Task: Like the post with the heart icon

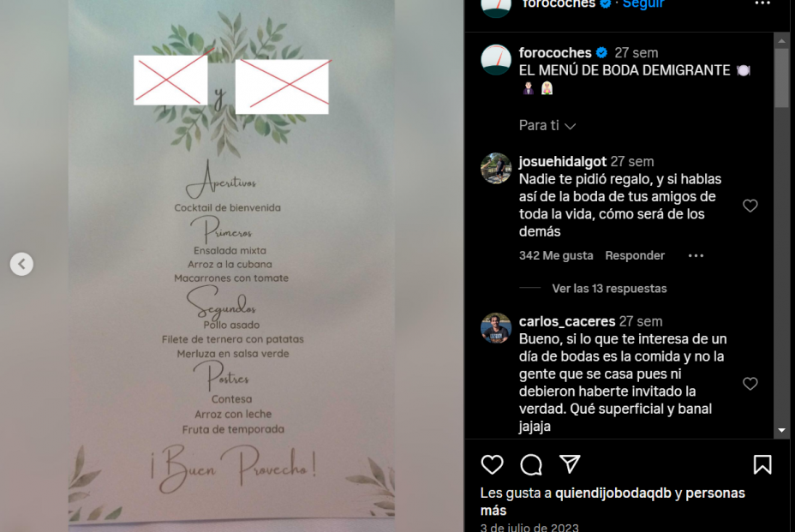Action: point(492,464)
